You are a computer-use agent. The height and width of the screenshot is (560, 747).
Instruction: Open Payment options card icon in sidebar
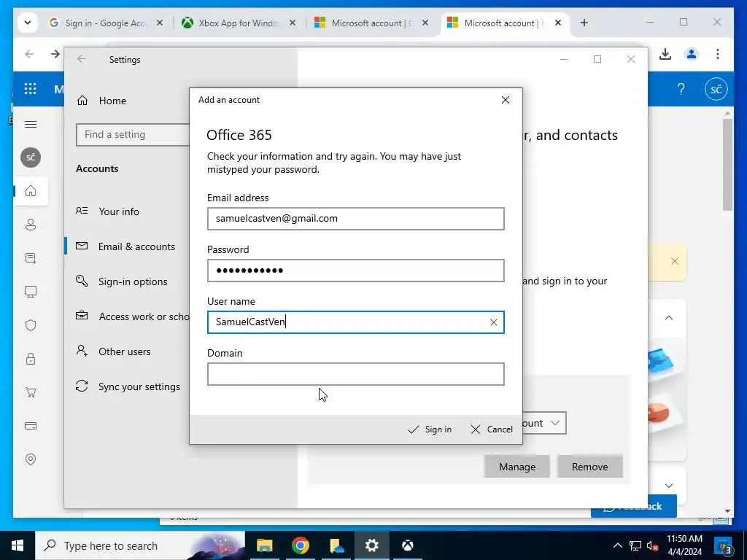tap(31, 426)
